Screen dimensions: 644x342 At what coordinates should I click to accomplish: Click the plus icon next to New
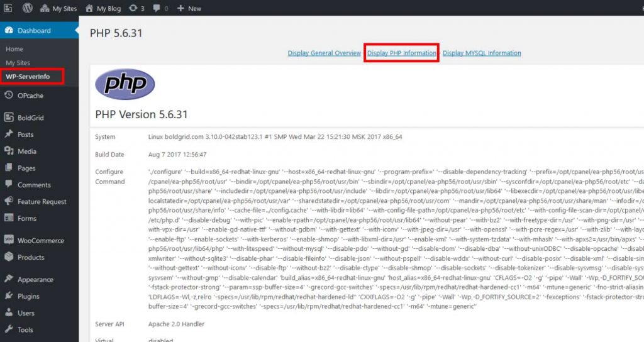(x=180, y=8)
